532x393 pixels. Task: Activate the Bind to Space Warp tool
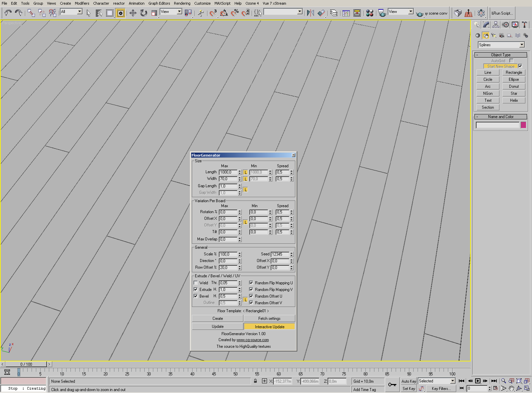pyautogui.click(x=53, y=13)
